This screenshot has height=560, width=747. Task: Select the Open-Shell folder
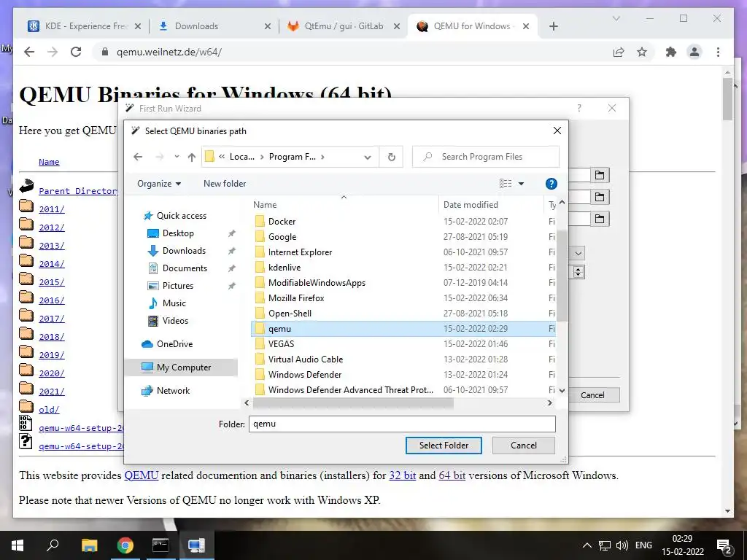(x=290, y=314)
